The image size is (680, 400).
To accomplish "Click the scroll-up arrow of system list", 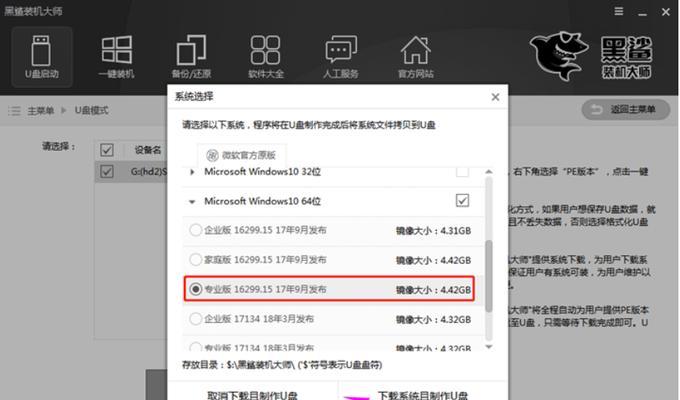I will pos(489,172).
